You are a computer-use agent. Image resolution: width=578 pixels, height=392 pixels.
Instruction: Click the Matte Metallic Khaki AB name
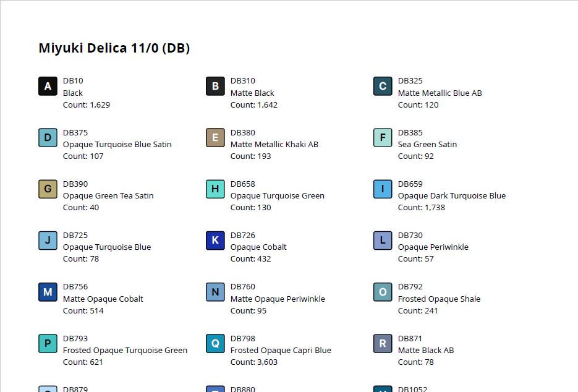click(x=274, y=144)
